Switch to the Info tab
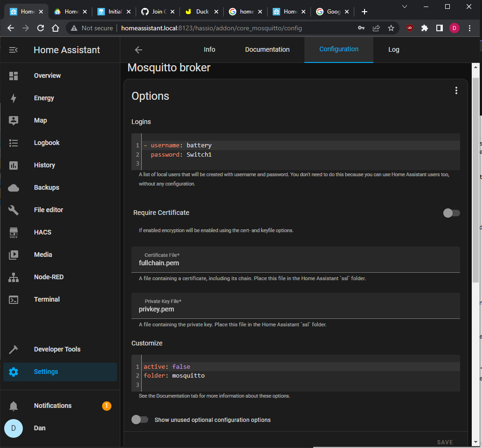Viewport: 482px width, 448px height. tap(209, 49)
